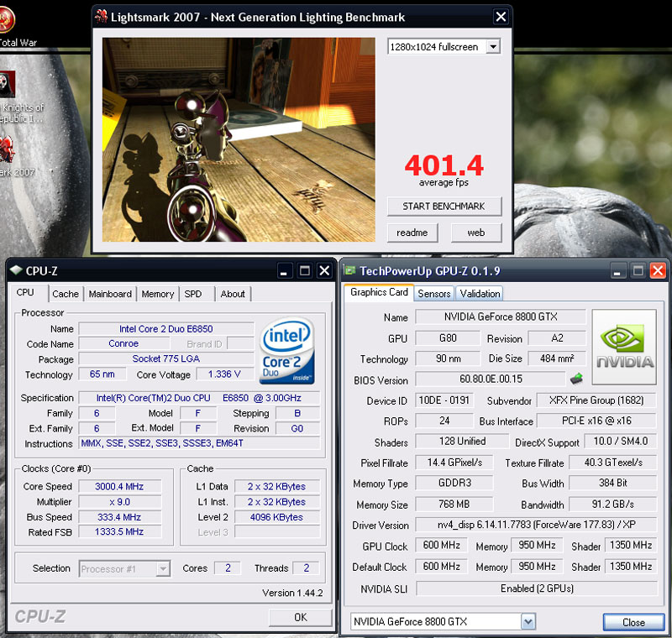672x638 pixels.
Task: Select the SPD tab
Action: click(x=193, y=294)
